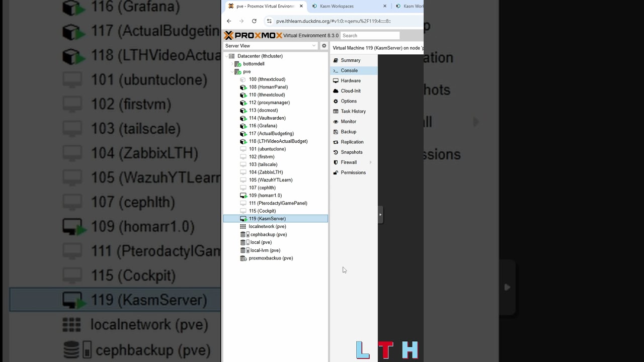This screenshot has width=644, height=362.
Task: Click the browser forward button
Action: coord(242,21)
